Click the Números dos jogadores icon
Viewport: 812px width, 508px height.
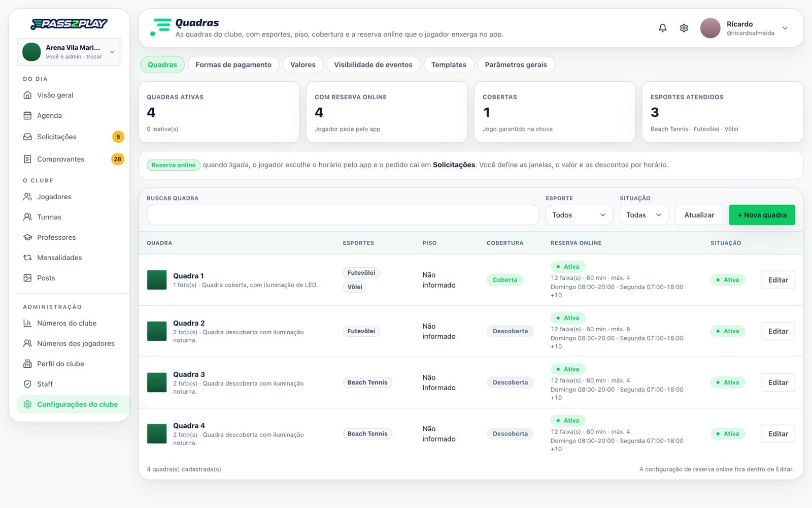(x=27, y=343)
